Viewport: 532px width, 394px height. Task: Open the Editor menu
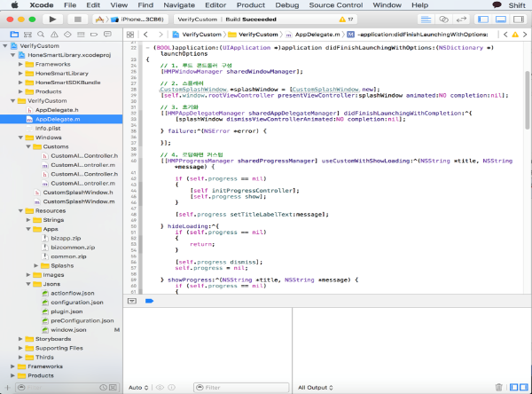(215, 5)
